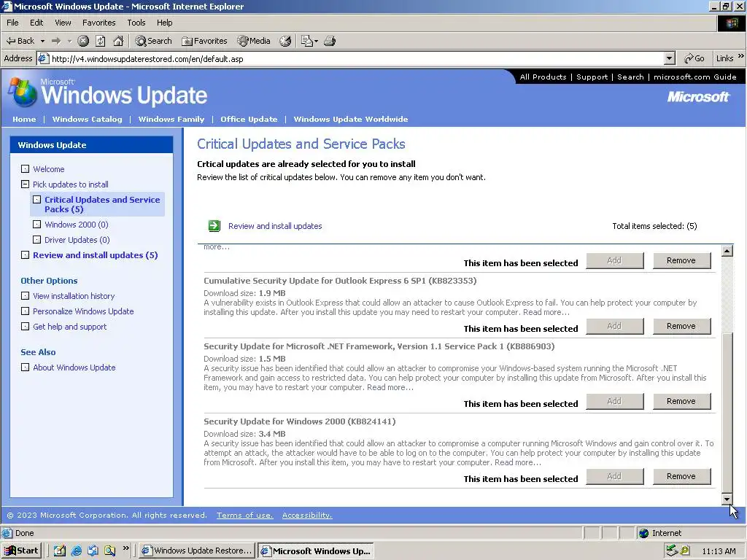747x560 pixels.
Task: Launch Outlook Express from quick launch
Action: (93, 551)
